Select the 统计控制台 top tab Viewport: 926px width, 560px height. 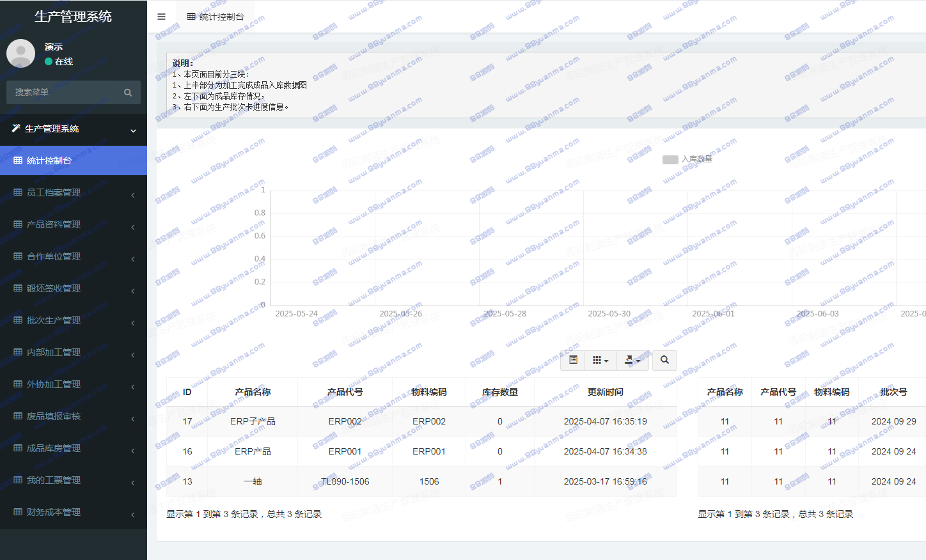tap(216, 17)
